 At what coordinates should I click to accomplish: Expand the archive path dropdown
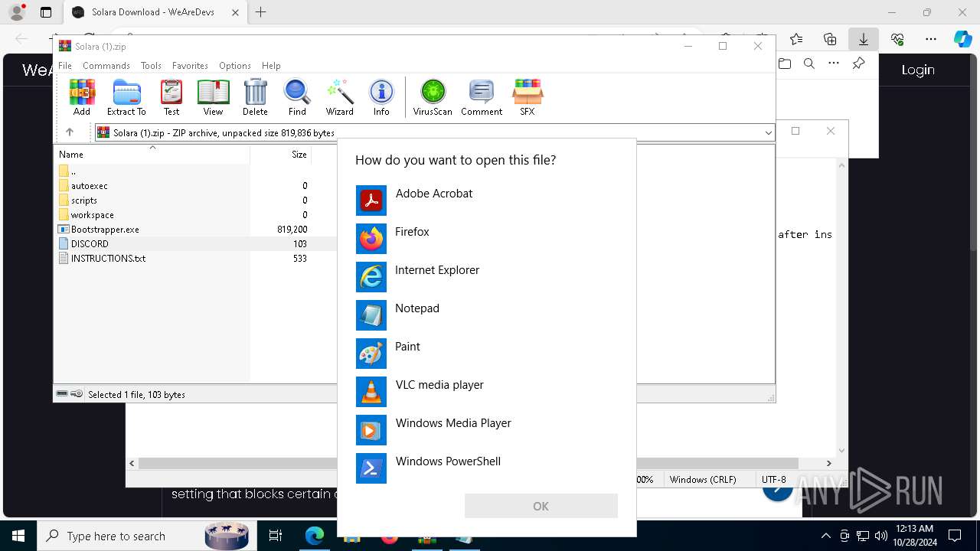768,132
